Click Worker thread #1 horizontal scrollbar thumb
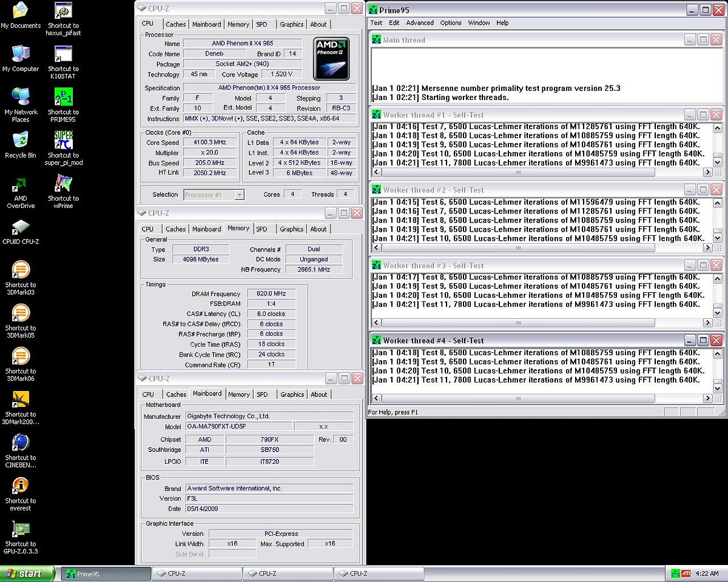This screenshot has width=728, height=582. pos(517,172)
